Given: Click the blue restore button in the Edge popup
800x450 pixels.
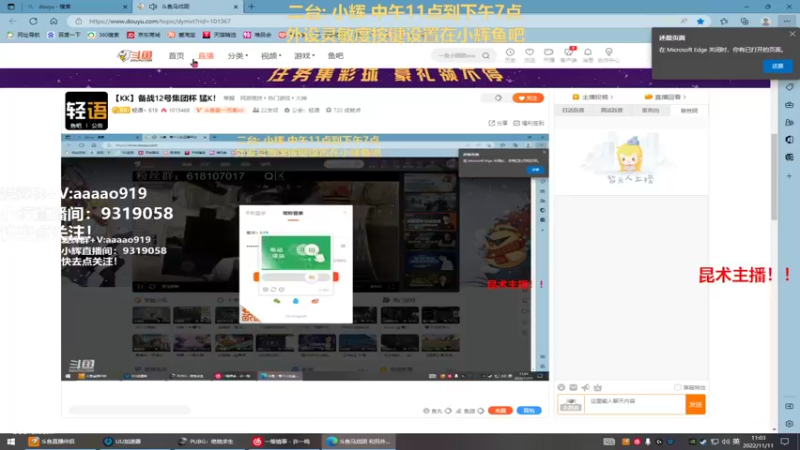Looking at the screenshot, I should (x=777, y=66).
